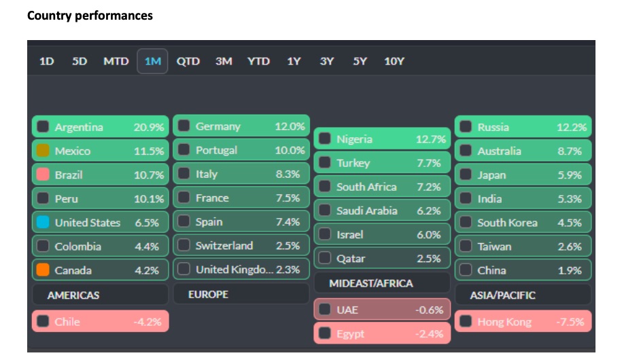Click Argentina's 20.9% value
The image size is (622, 364).
[x=149, y=127]
